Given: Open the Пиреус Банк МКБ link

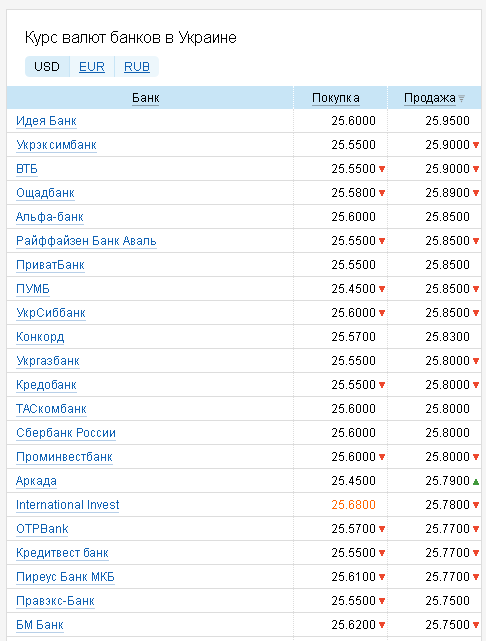Looking at the screenshot, I should [x=65, y=577].
